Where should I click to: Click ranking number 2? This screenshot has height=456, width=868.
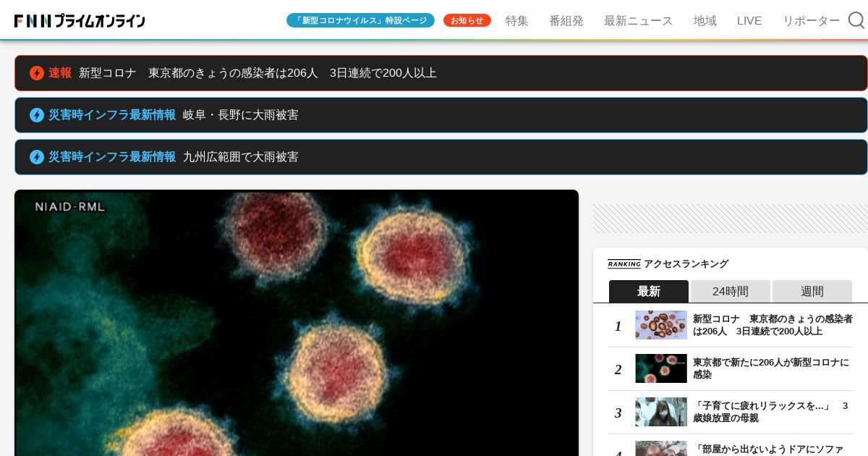coord(618,370)
